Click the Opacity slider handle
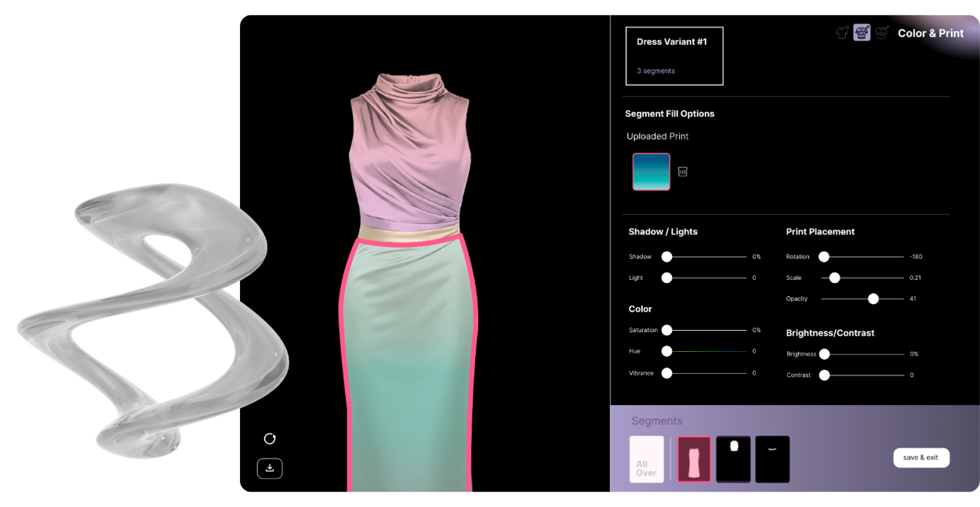980x507 pixels. click(x=873, y=299)
